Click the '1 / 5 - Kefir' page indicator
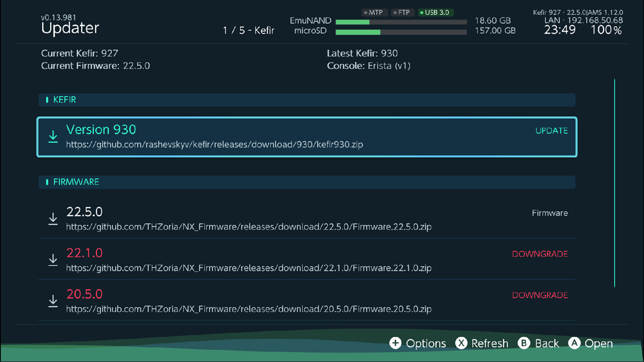644x362 pixels. pos(249,31)
